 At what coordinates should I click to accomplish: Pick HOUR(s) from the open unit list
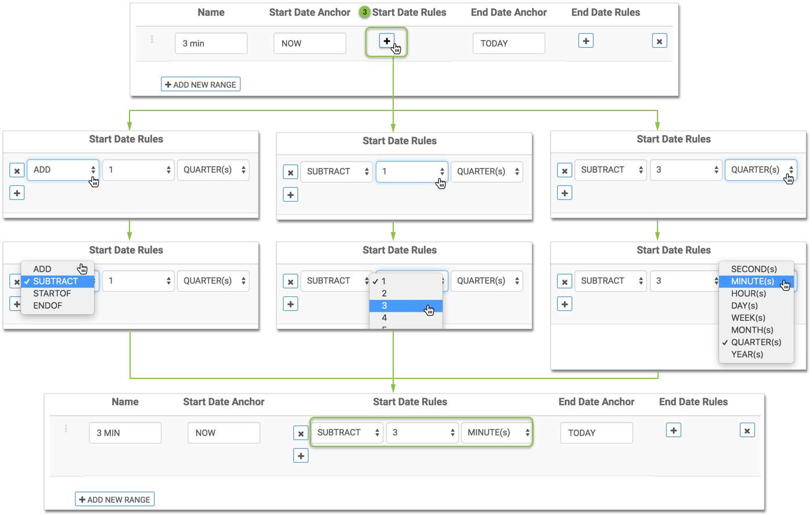click(748, 294)
